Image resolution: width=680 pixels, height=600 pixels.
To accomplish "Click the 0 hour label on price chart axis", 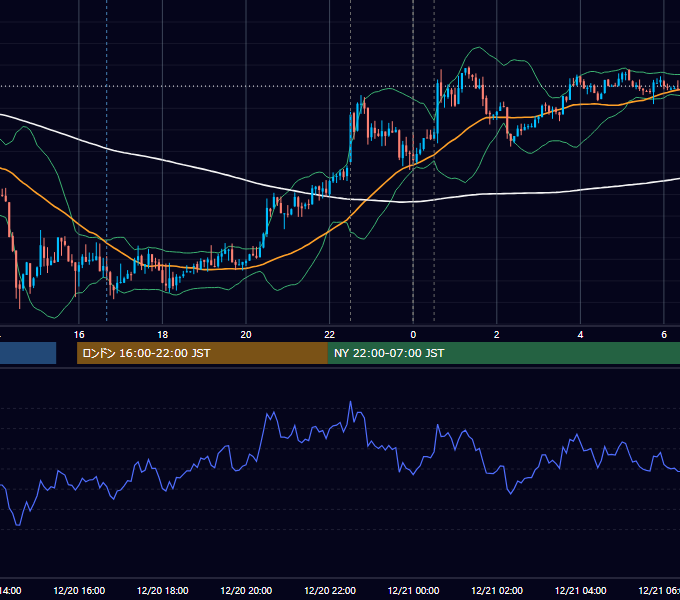I will click(413, 335).
